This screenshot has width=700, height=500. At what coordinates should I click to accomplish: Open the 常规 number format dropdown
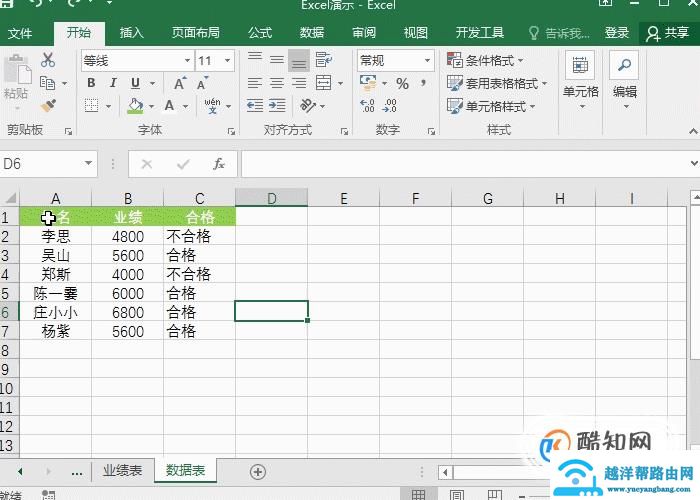click(427, 60)
